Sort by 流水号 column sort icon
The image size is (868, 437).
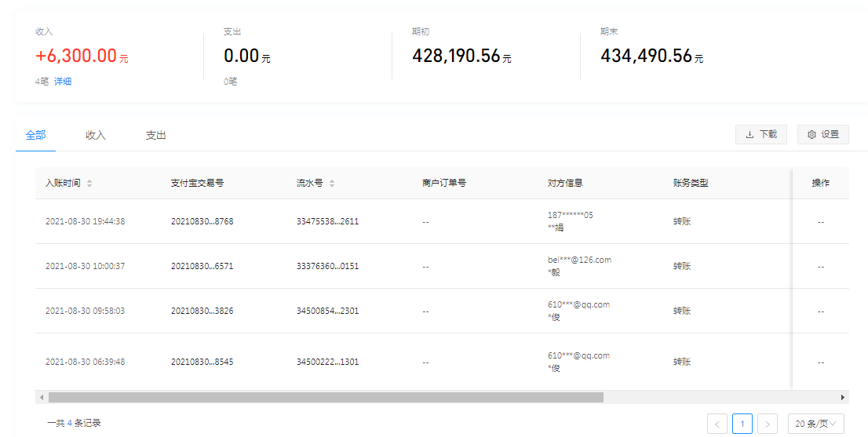pos(332,183)
